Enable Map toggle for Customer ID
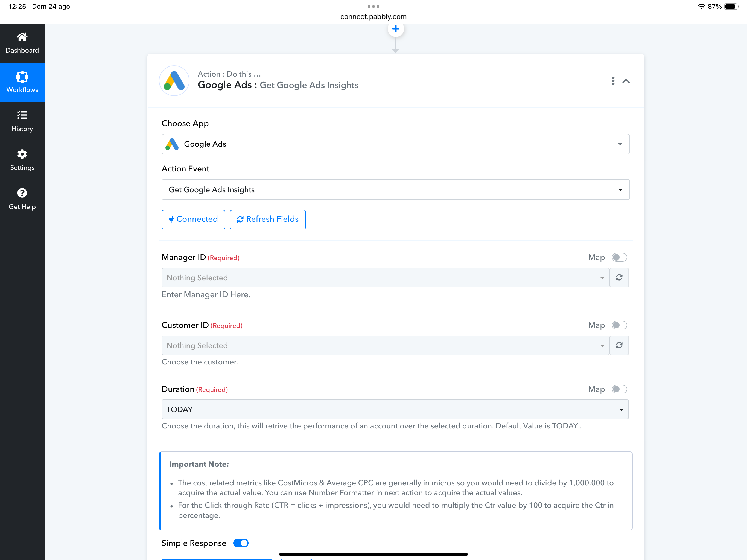747x560 pixels. coord(619,325)
